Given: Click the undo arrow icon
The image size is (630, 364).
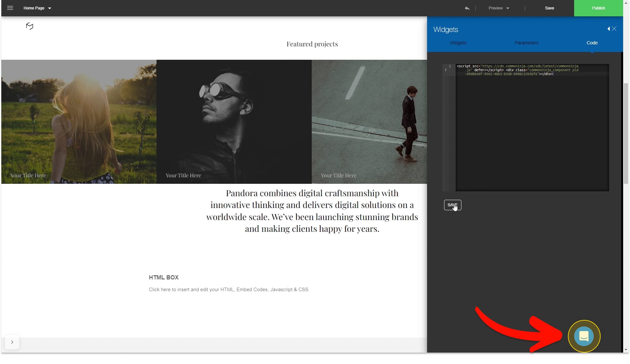Looking at the screenshot, I should click(467, 8).
